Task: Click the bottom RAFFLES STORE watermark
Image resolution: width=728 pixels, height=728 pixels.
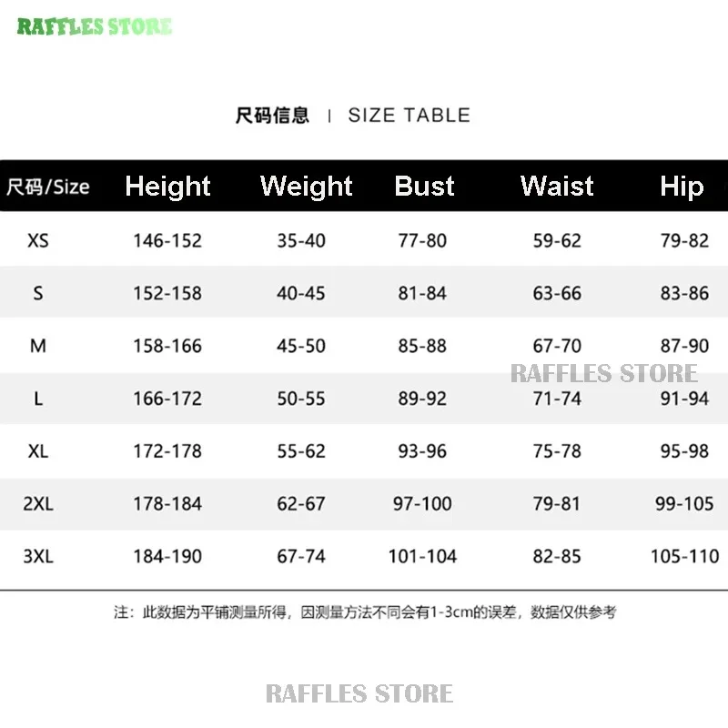Action: [359, 693]
